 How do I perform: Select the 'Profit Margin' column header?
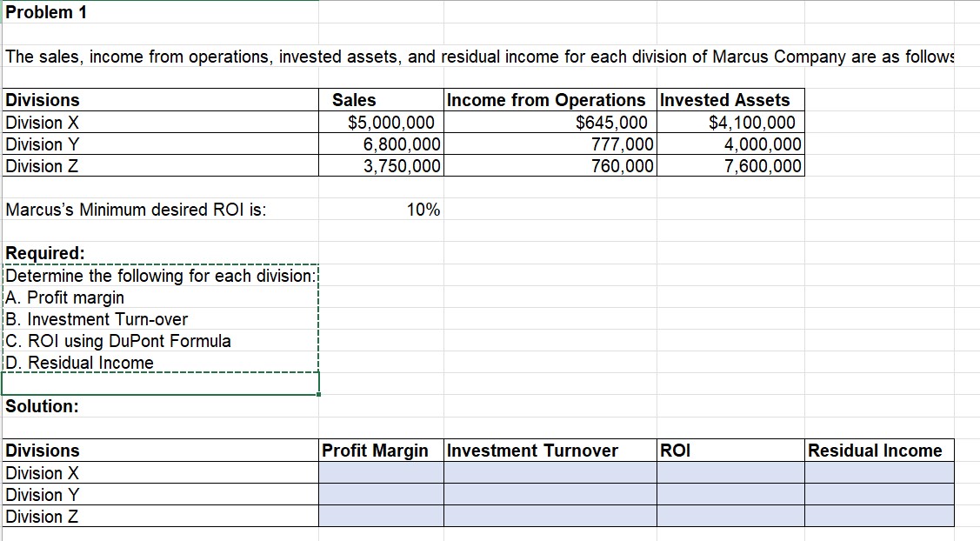coord(381,451)
